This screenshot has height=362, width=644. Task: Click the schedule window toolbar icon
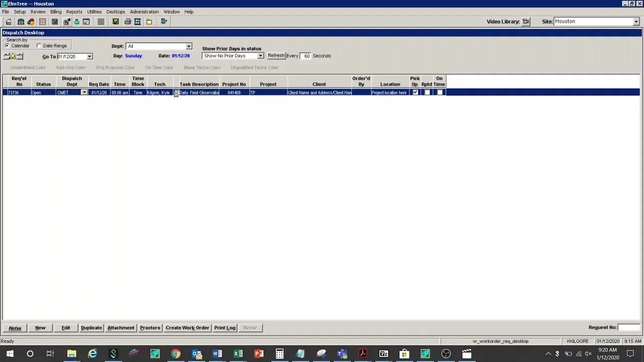(87, 22)
